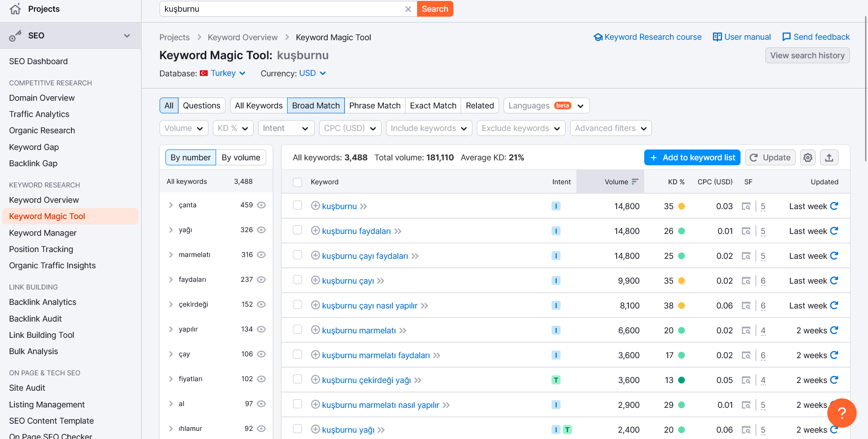
Task: Open the KD % filter dropdown
Action: 233,128
